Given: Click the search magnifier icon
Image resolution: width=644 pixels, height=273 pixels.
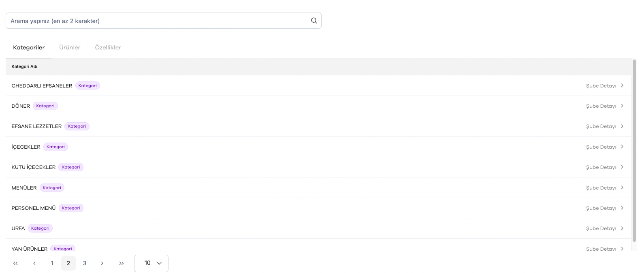Looking at the screenshot, I should (x=314, y=21).
